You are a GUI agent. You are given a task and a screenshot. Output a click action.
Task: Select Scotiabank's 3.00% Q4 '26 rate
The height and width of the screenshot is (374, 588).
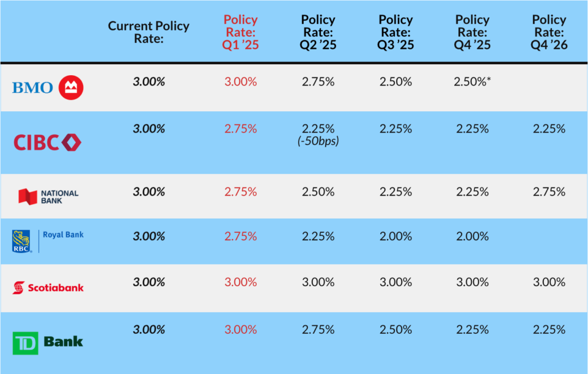pos(550,282)
